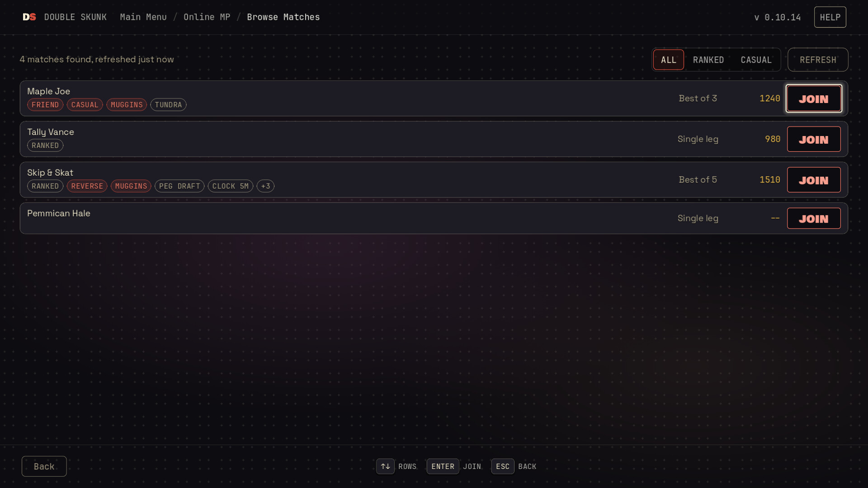Click the MUGGINS tag on Skip & Skat
Image resolution: width=868 pixels, height=488 pixels.
click(x=131, y=186)
